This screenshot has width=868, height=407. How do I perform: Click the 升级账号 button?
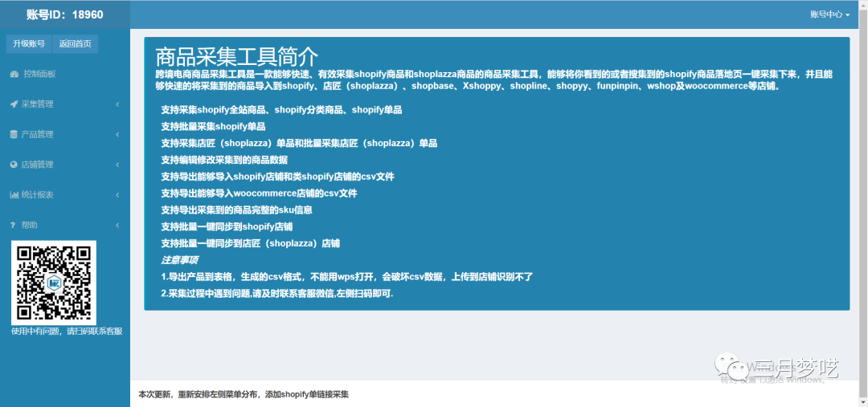(29, 44)
